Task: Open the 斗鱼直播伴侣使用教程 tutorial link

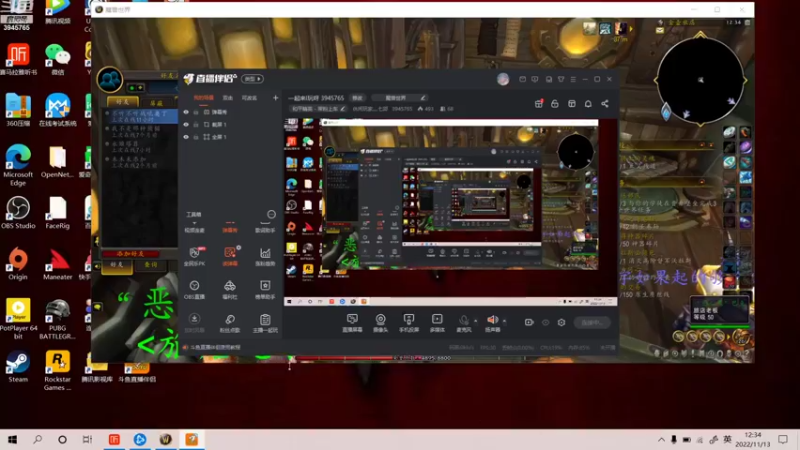Action: [x=215, y=347]
